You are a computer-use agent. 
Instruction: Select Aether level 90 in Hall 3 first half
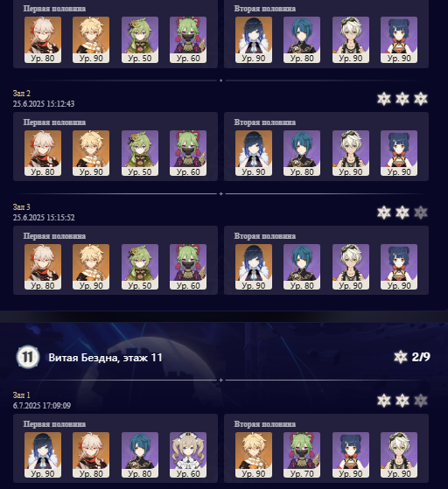[91, 267]
